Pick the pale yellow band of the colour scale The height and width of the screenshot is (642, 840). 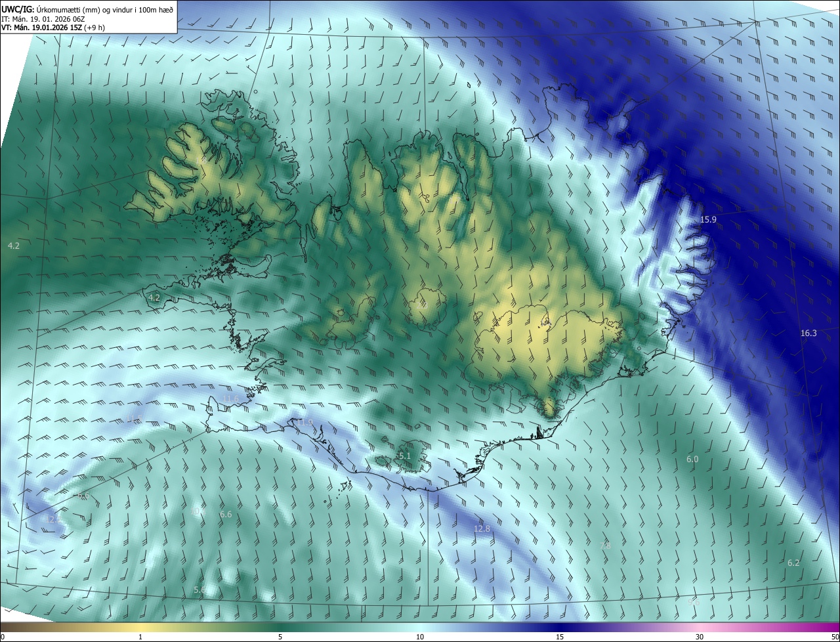click(x=141, y=627)
